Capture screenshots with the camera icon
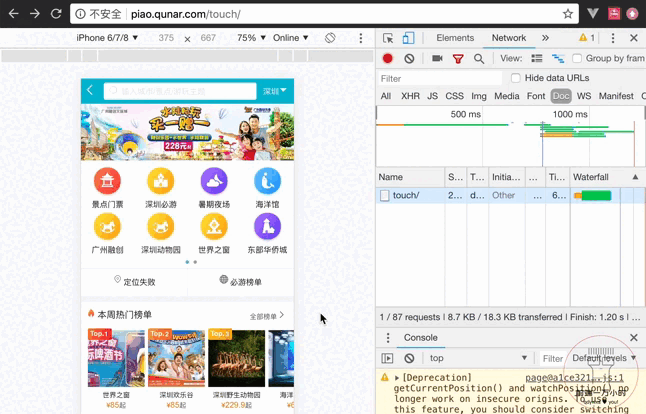Image resolution: width=646 pixels, height=414 pixels. (437, 58)
